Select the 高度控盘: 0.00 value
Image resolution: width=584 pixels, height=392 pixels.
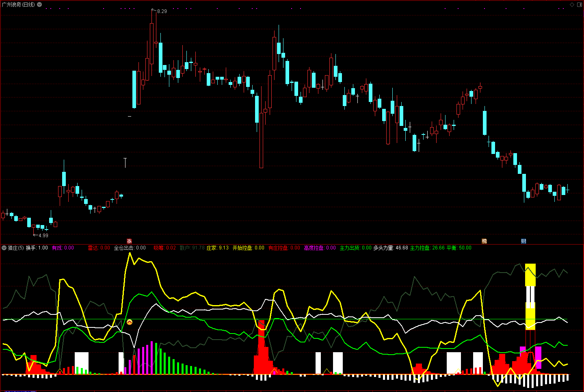(x=320, y=248)
